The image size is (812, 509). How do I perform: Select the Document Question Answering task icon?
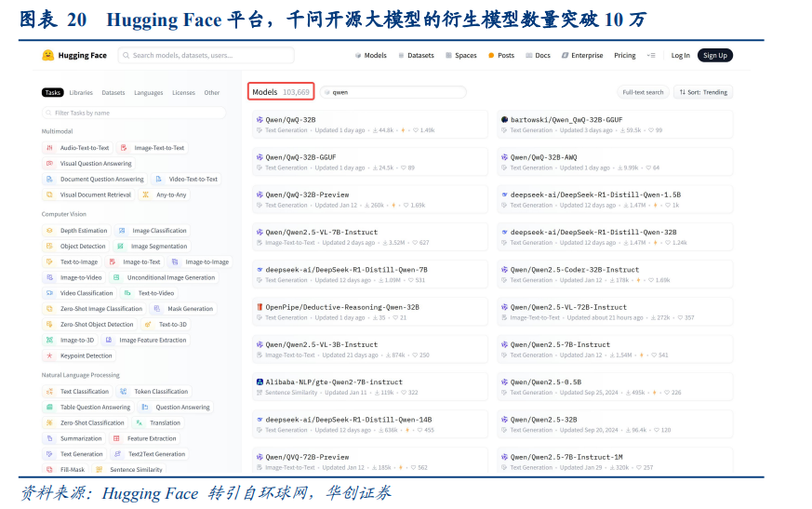click(x=49, y=179)
